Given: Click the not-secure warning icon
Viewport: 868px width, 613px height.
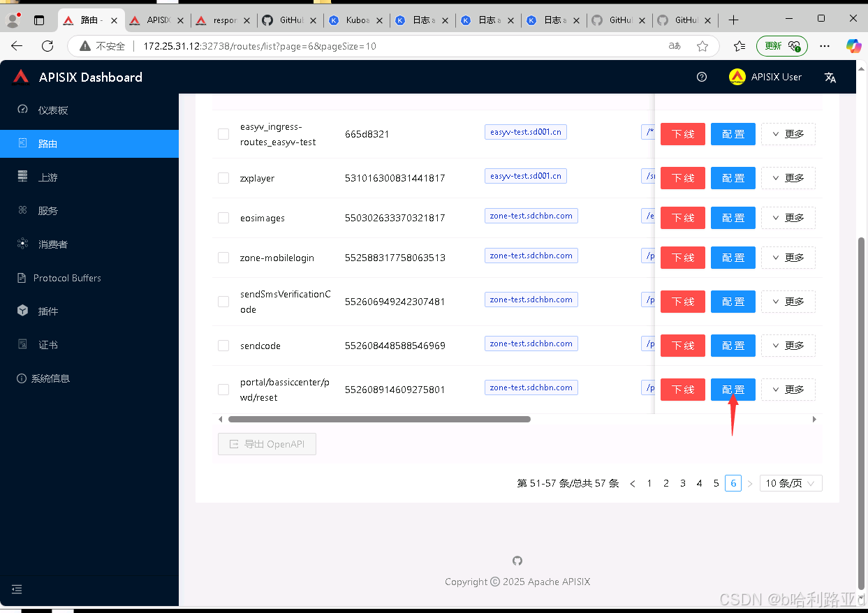Looking at the screenshot, I should [x=85, y=46].
